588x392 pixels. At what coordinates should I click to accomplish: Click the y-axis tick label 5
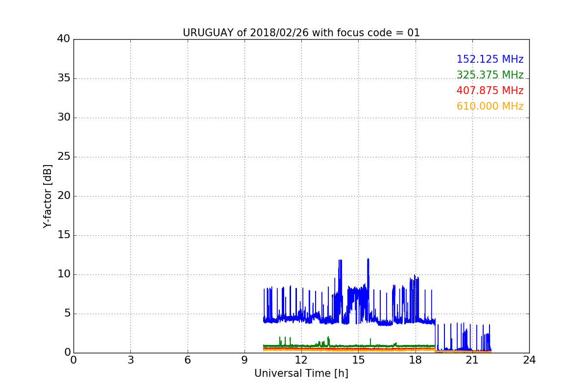(67, 314)
